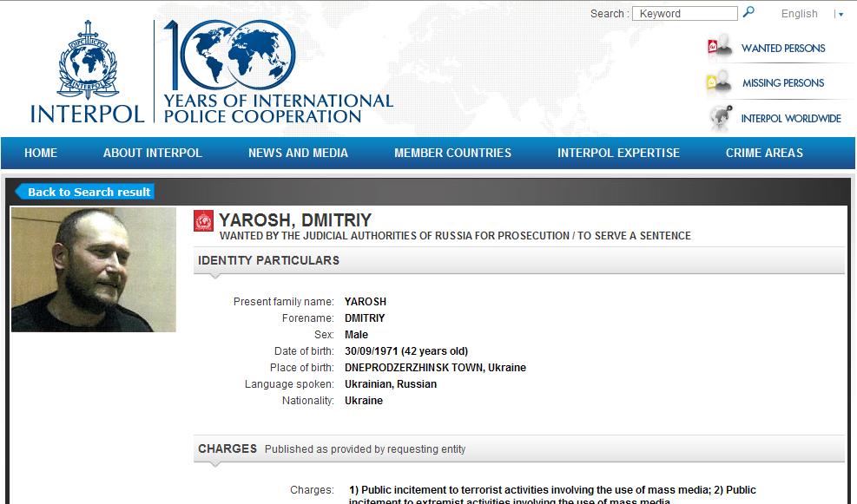Click the red notice icon beside YAROSH, DMITRIY
Image resolution: width=857 pixels, height=504 pixels.
203,221
